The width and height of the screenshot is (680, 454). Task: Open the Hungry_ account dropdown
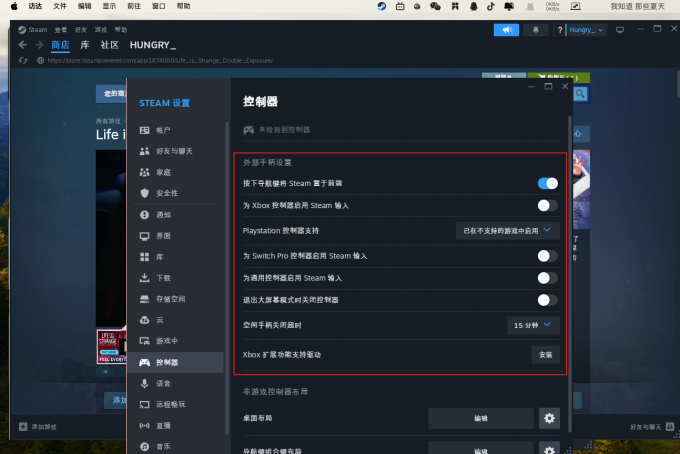click(585, 29)
